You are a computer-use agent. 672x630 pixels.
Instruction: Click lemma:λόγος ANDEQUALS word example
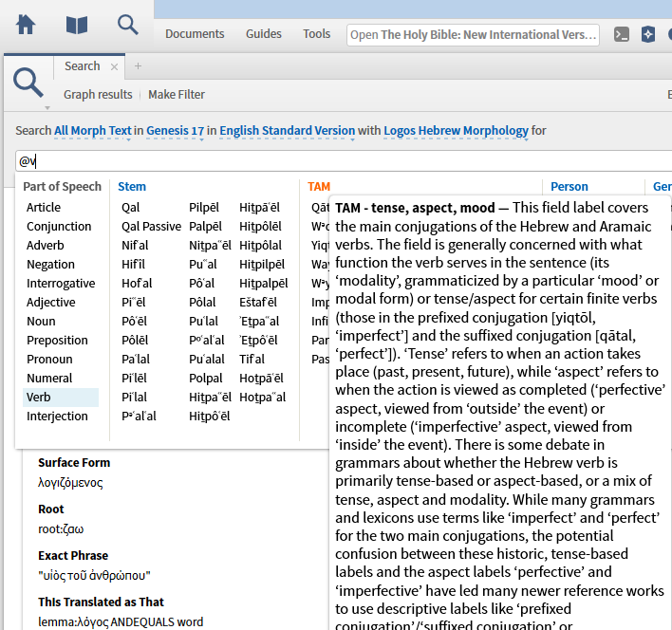click(x=121, y=621)
